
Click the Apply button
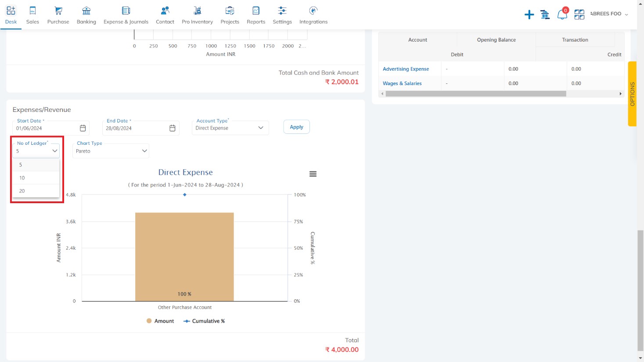296,127
